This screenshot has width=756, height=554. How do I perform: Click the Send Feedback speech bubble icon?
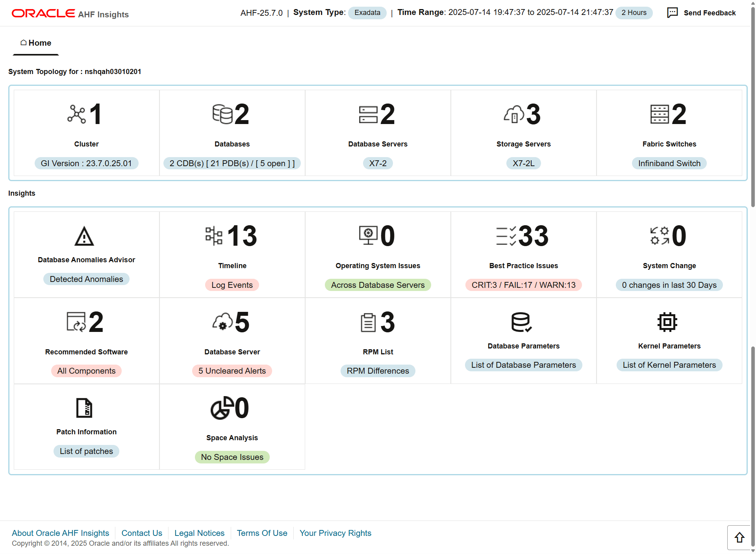coord(672,13)
